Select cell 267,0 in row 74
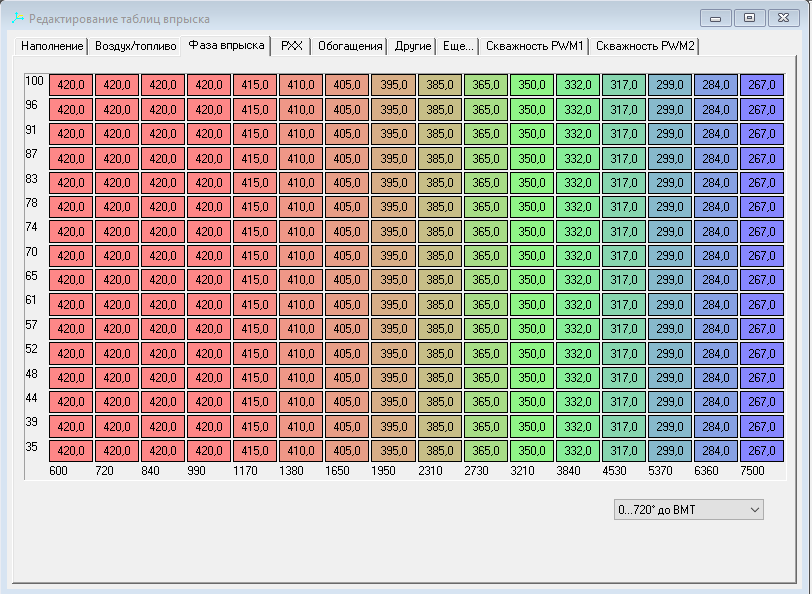 [762, 231]
